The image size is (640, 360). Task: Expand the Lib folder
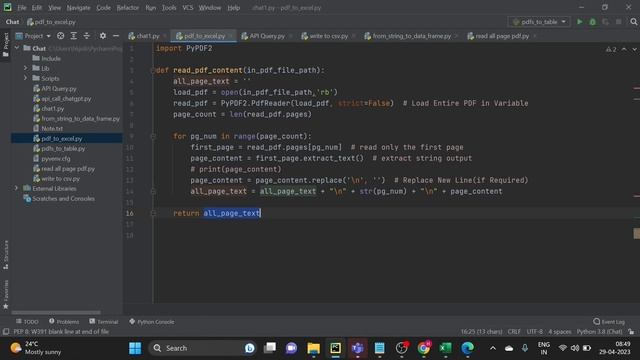click(x=26, y=68)
